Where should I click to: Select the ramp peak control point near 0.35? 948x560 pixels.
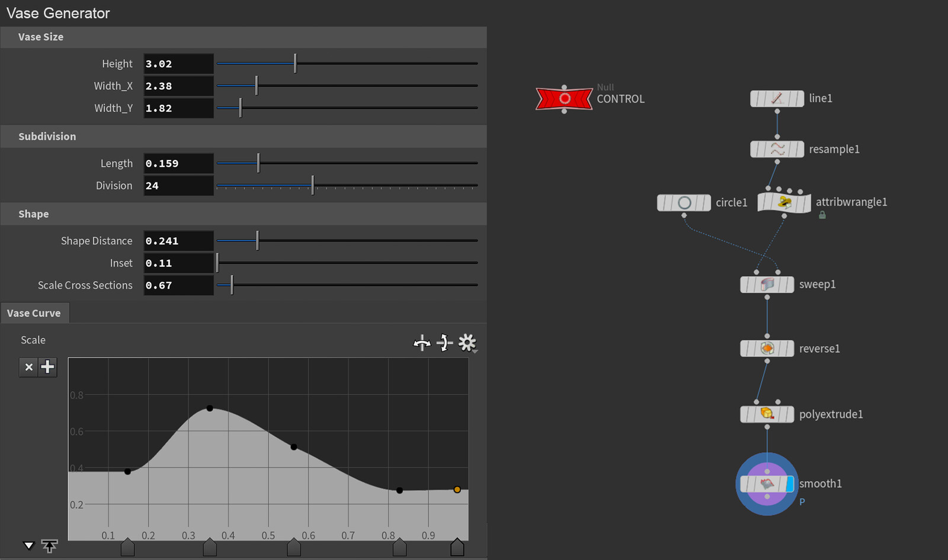click(x=210, y=408)
